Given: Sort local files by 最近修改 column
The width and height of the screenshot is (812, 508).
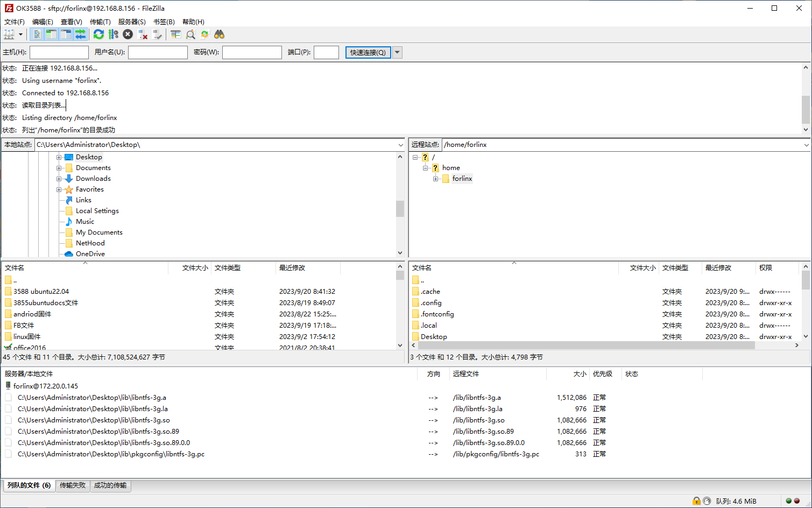Looking at the screenshot, I should pos(308,268).
